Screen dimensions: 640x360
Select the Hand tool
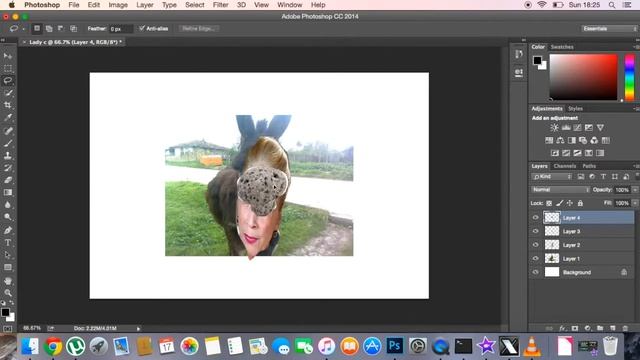click(8, 281)
